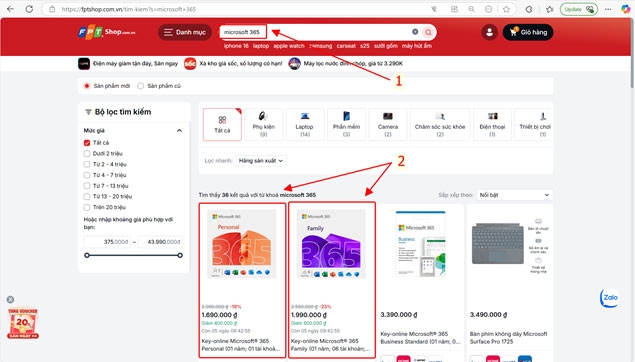The height and width of the screenshot is (362, 635).
Task: Choose the máy hút ẩm suggested keyword
Action: [x=417, y=46]
